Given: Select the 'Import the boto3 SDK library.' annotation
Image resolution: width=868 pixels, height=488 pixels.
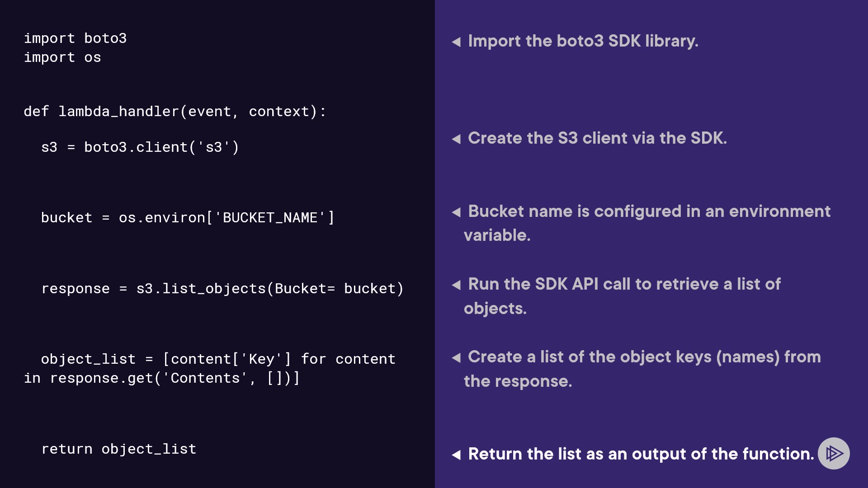Looking at the screenshot, I should (583, 41).
